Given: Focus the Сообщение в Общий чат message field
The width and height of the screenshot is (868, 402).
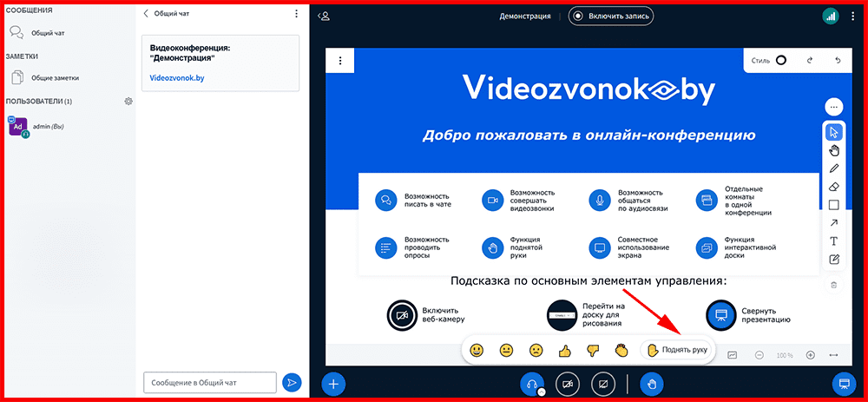Looking at the screenshot, I should pyautogui.click(x=210, y=382).
